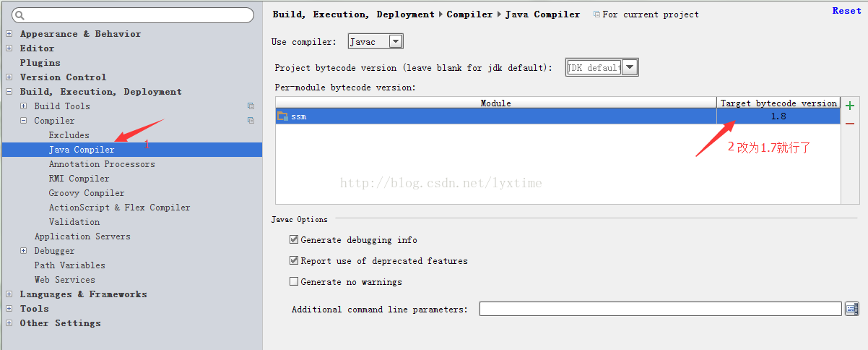
Task: Click the expand icon beside command line parameters
Action: [x=852, y=309]
